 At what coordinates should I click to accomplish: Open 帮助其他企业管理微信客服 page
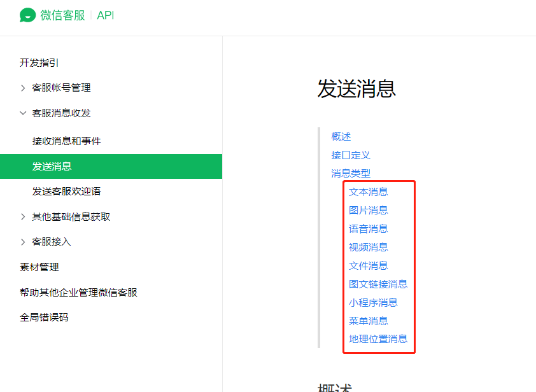[79, 293]
